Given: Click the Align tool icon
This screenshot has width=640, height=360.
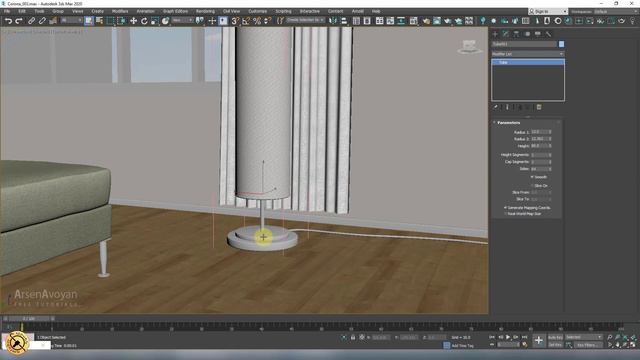Looking at the screenshot, I should coord(344,20).
